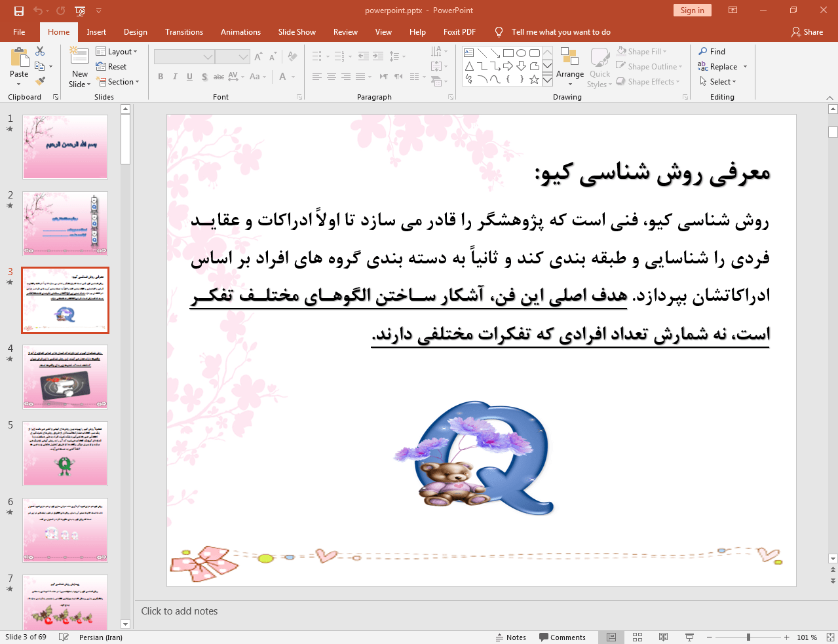Switch to the Design tab
This screenshot has height=644, width=838.
(x=136, y=32)
